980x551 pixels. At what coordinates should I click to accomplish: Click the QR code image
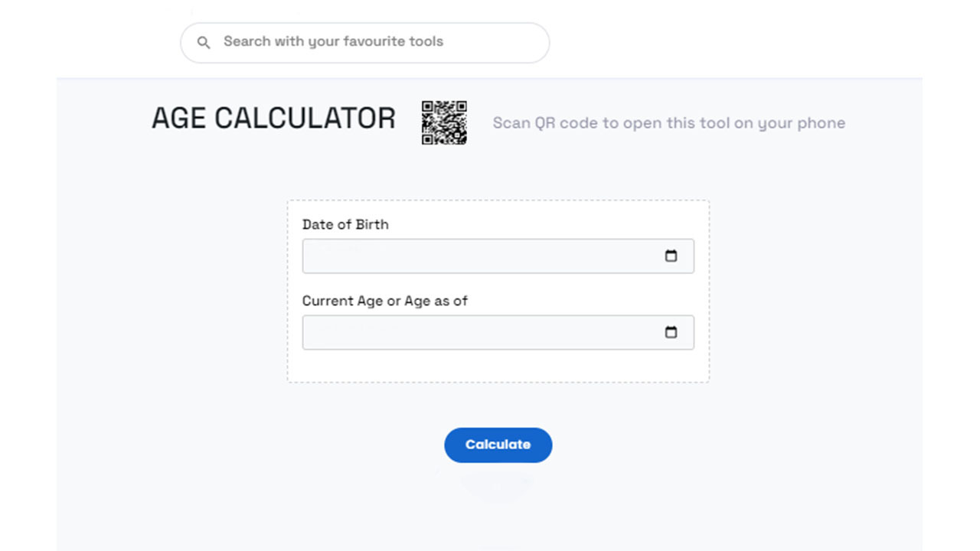(444, 122)
